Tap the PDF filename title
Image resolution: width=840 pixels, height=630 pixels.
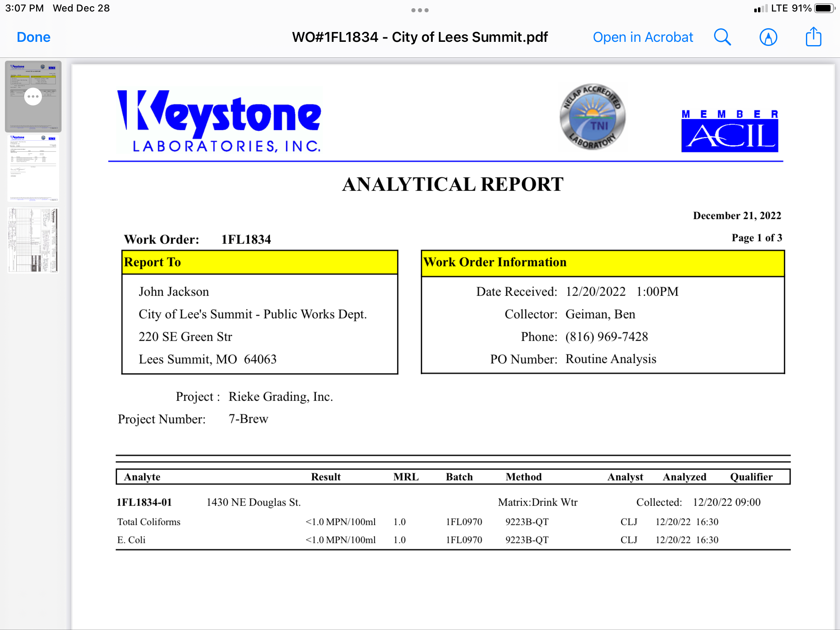coord(420,37)
